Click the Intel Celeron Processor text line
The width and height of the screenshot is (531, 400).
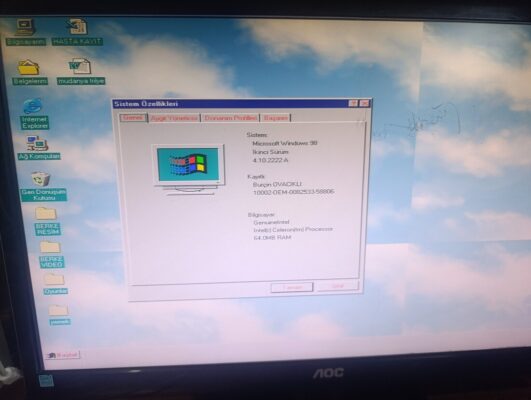[293, 230]
